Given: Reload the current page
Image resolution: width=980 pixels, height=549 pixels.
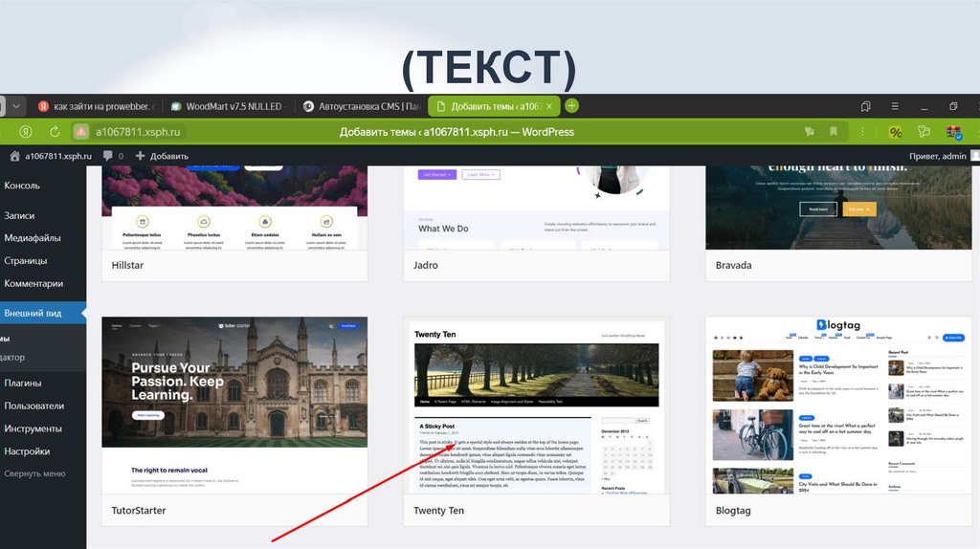Looking at the screenshot, I should (55, 132).
